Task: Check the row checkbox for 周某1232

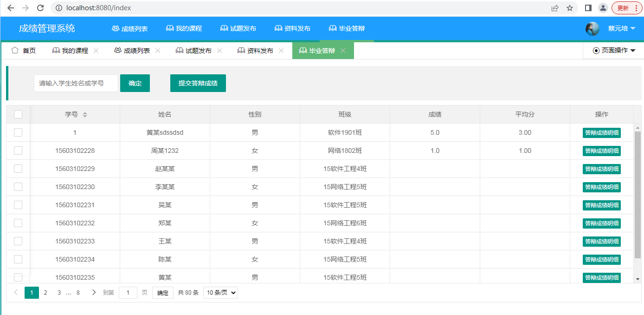Action: click(18, 151)
